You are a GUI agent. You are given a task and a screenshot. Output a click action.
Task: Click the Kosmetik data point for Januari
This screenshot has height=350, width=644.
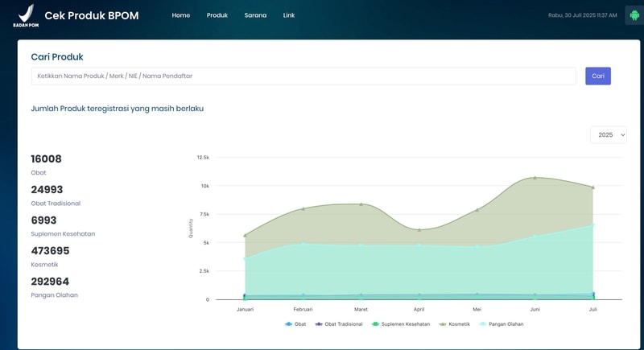point(246,236)
